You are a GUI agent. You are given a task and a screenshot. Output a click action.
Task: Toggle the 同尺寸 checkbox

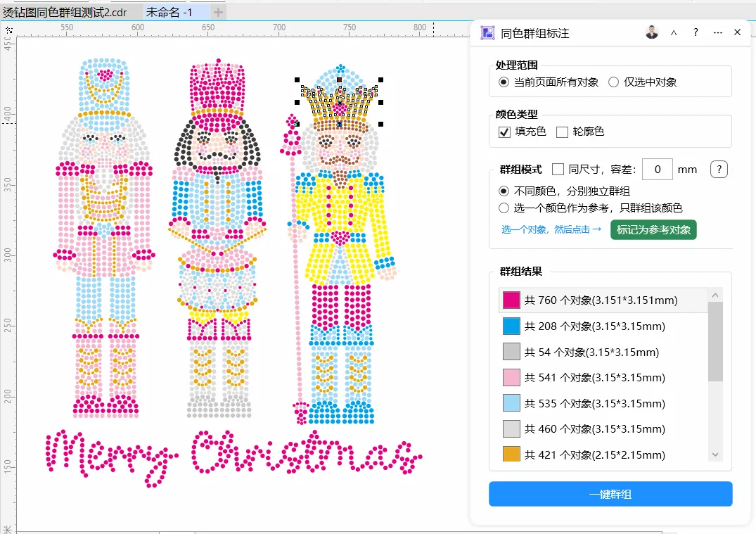coord(558,170)
